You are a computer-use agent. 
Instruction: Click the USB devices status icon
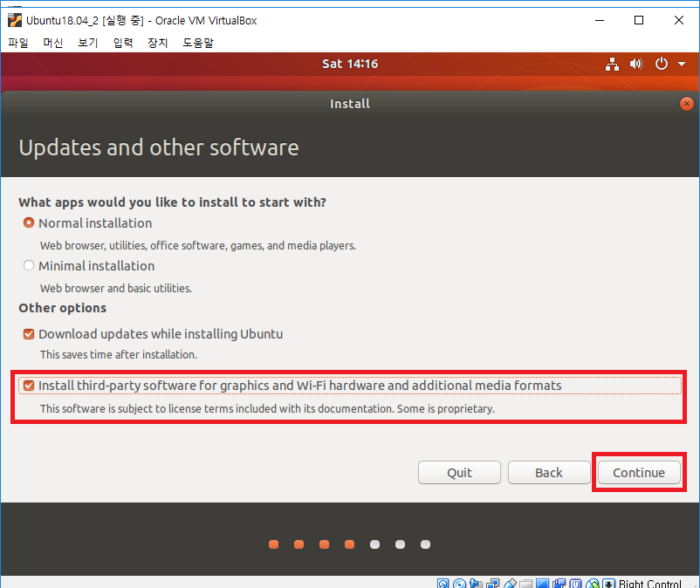pos(510,584)
